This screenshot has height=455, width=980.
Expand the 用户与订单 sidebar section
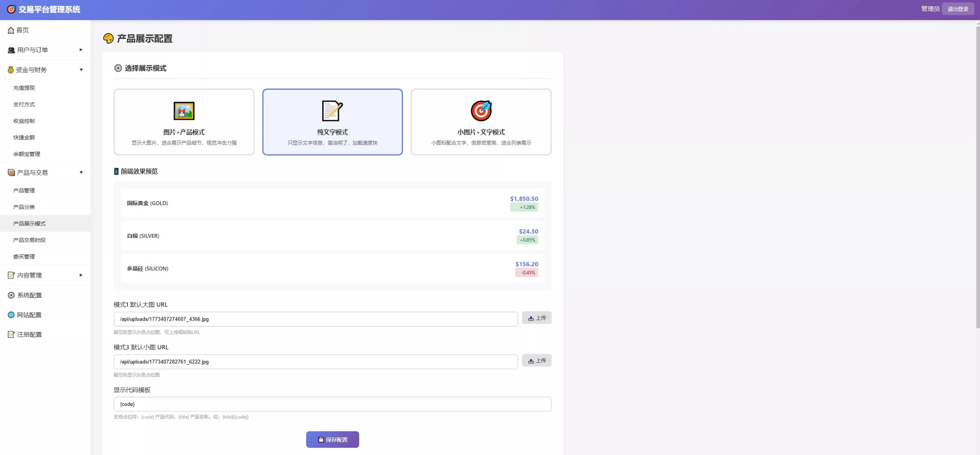(45, 50)
